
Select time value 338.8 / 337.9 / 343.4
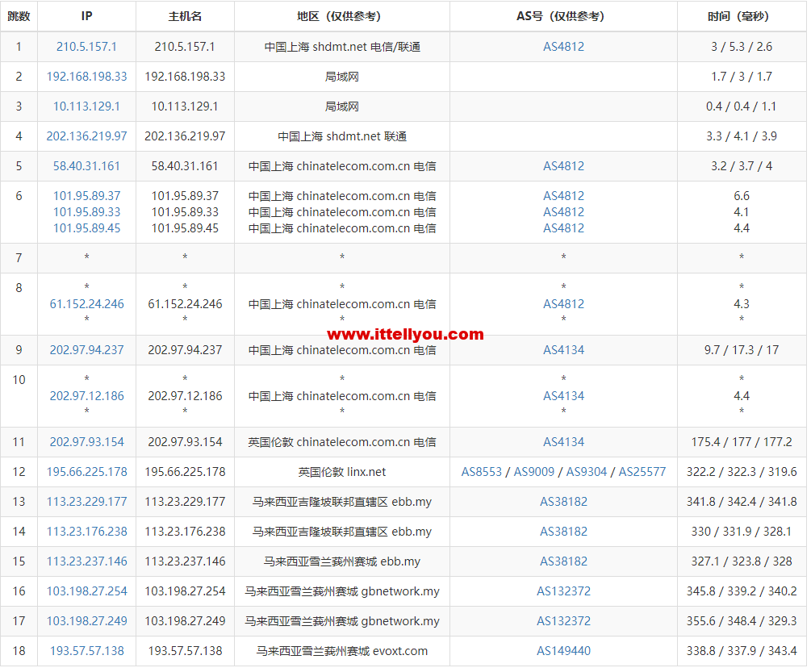coord(741,651)
